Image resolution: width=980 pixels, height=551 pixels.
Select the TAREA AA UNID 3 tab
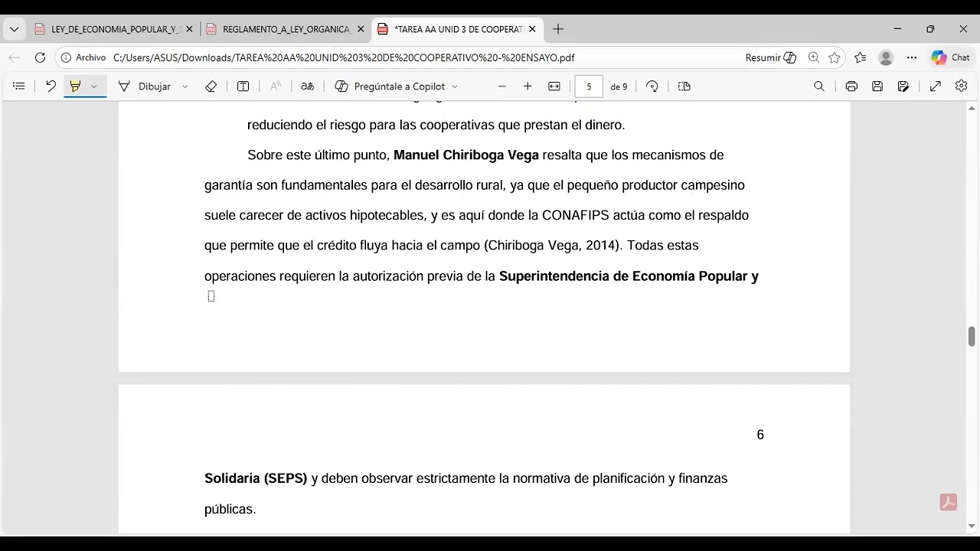tap(457, 29)
